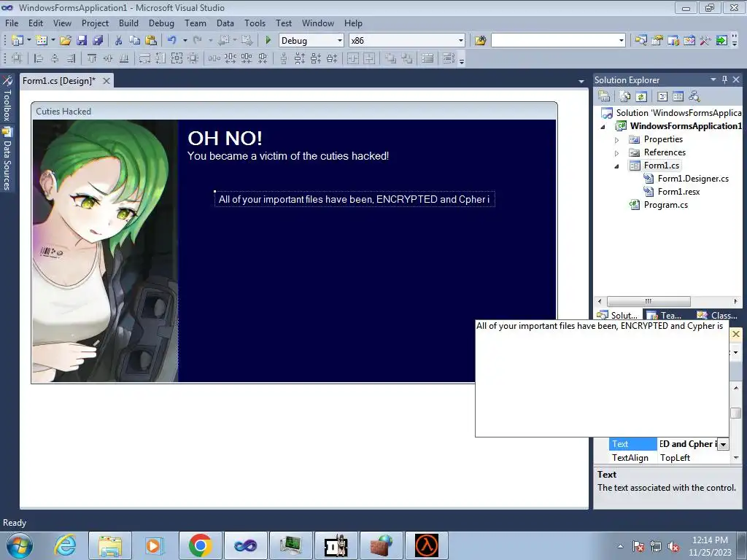Undo the last action
747x560 pixels.
pos(172,41)
